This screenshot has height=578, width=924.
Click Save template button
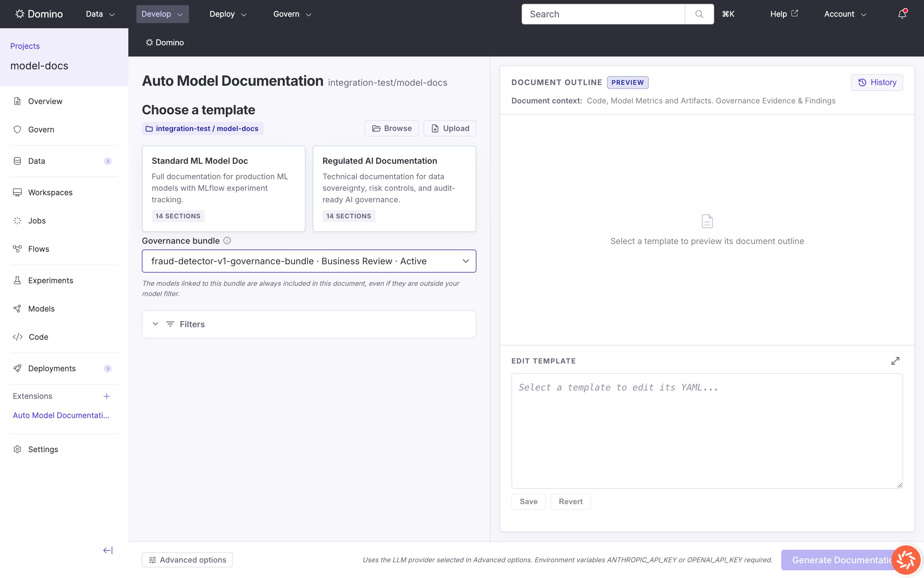(x=528, y=502)
